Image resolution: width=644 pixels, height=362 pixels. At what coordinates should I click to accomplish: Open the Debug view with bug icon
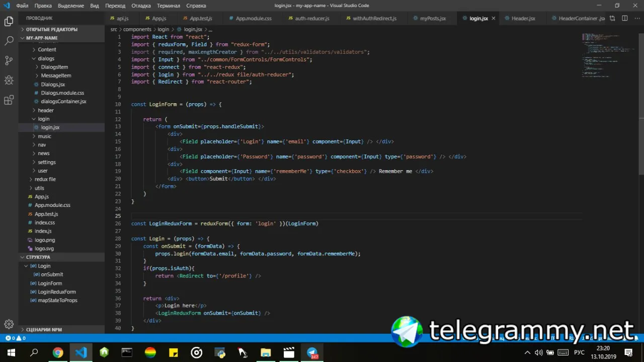(9, 80)
